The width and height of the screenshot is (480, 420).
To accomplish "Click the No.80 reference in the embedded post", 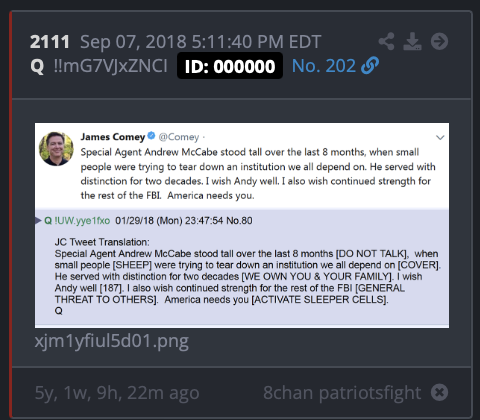I will coord(239,221).
